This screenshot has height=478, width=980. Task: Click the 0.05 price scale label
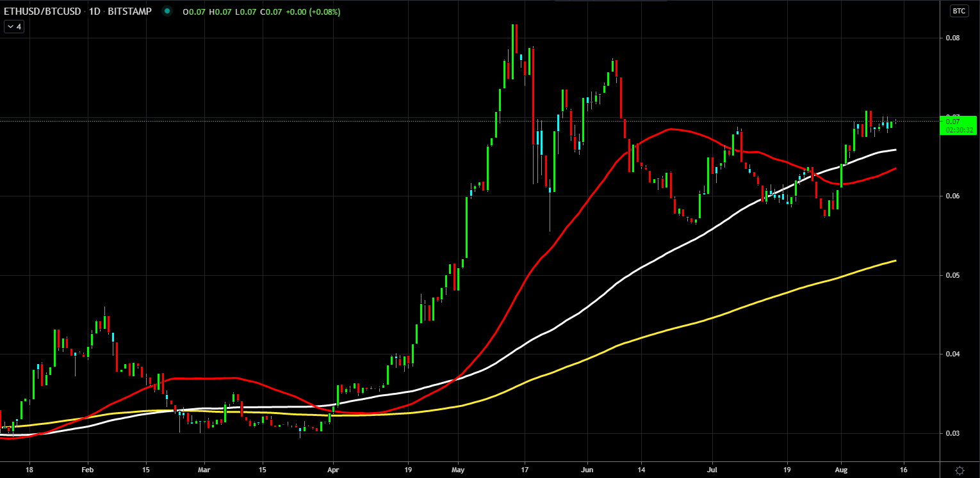952,275
